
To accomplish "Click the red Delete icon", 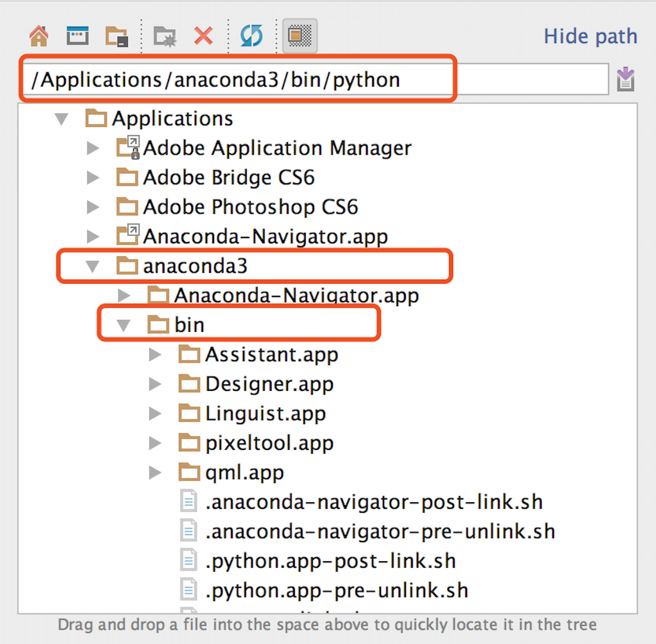I will click(x=203, y=36).
